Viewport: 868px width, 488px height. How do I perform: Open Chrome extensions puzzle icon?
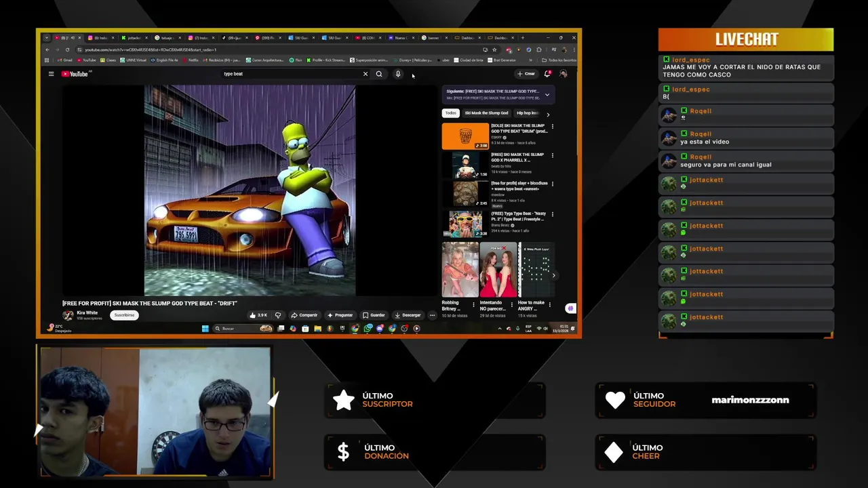(539, 49)
